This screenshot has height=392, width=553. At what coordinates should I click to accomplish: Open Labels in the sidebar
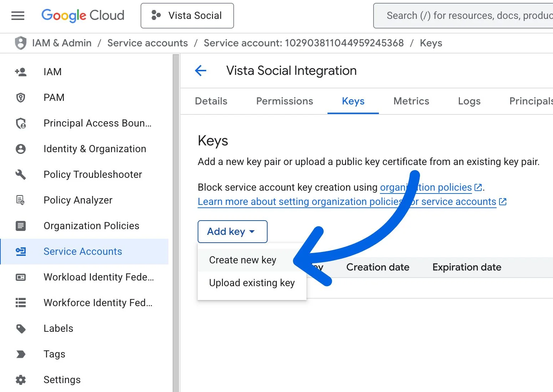84,329
